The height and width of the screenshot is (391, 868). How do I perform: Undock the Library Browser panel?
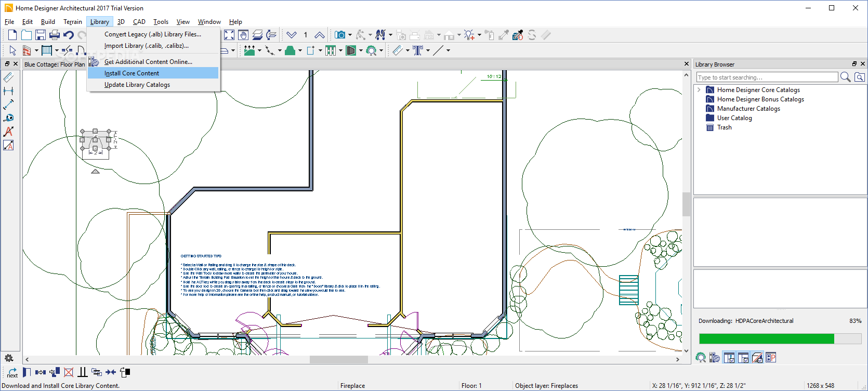point(854,64)
